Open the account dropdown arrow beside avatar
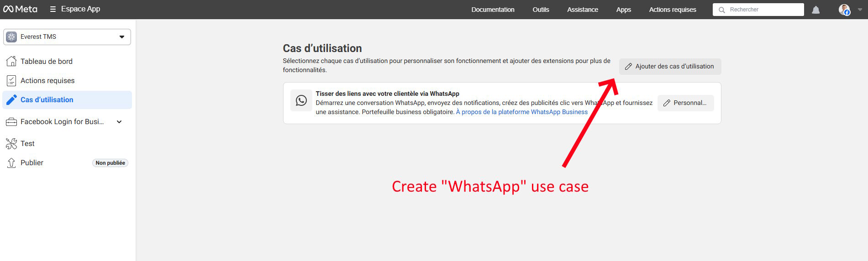This screenshot has height=261, width=868. coord(860,10)
